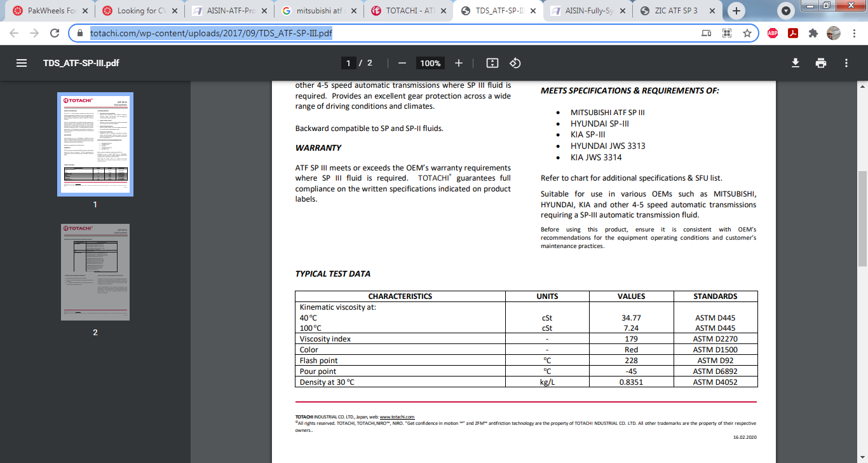Open the PDF sidebar hamburger menu
This screenshot has height=463, width=868.
coord(22,63)
